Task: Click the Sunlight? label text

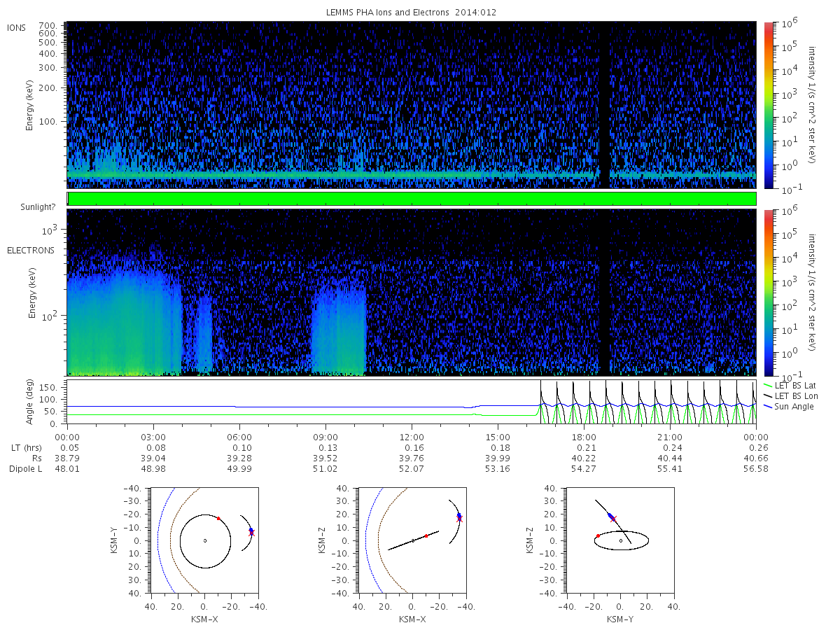Action: tap(35, 206)
